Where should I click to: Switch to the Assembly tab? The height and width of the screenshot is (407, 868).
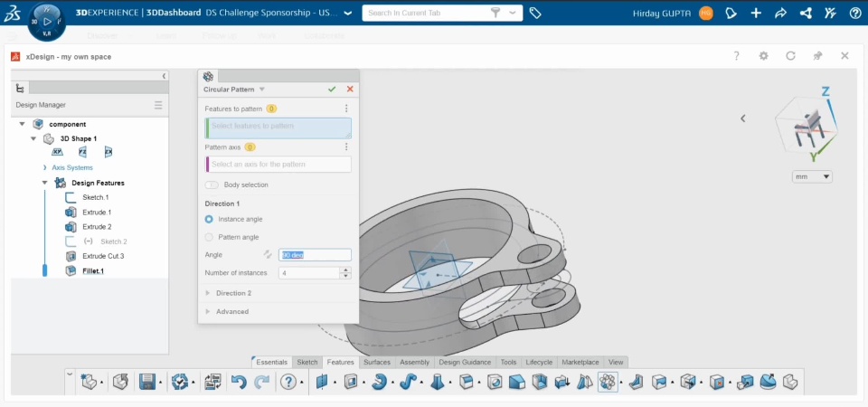tap(415, 362)
